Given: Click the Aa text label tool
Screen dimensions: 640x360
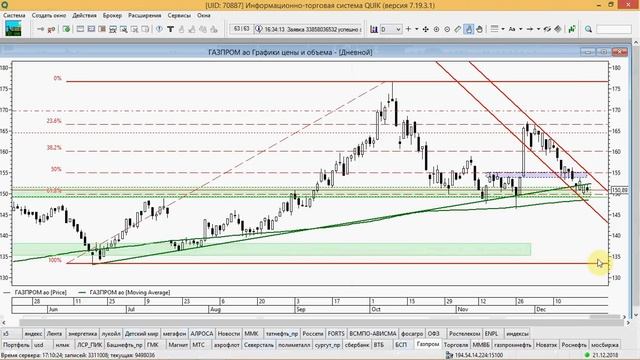Looking at the screenshot, I should (512, 29).
